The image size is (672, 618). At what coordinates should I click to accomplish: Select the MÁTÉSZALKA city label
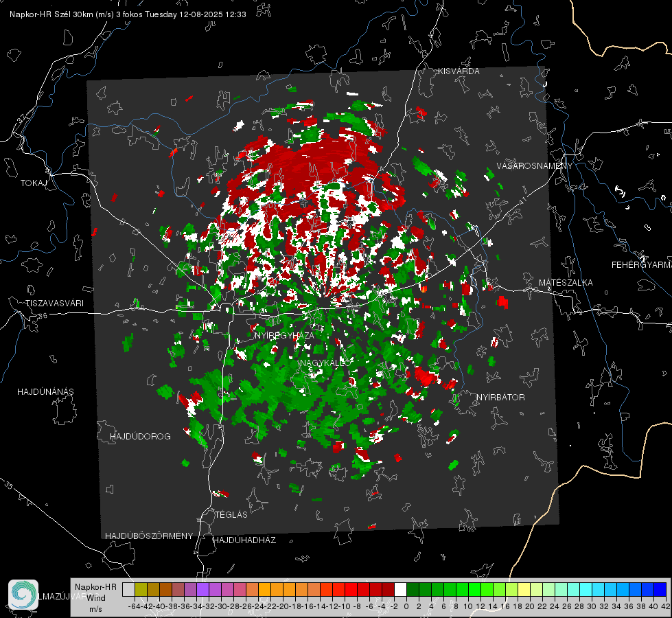[x=566, y=283]
